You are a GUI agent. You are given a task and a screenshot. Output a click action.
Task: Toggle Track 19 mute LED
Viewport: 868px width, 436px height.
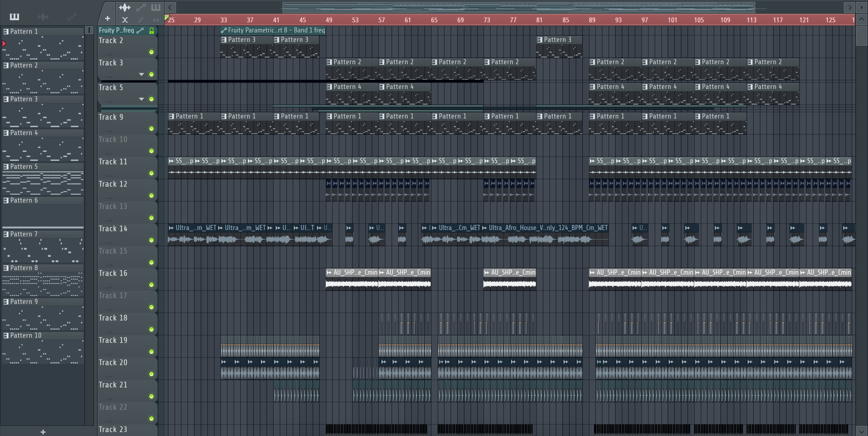click(x=152, y=352)
